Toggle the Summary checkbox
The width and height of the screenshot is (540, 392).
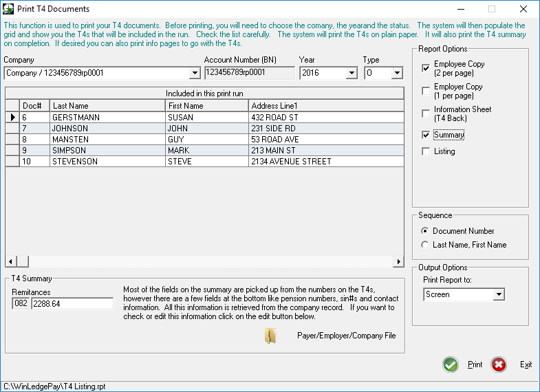pos(426,135)
